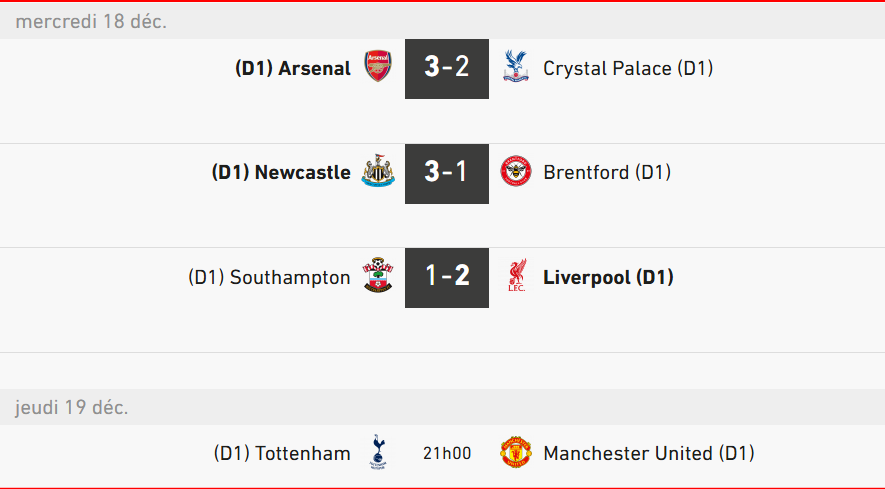This screenshot has width=885, height=489.
Task: Click the Brentford club crest
Action: point(516,172)
